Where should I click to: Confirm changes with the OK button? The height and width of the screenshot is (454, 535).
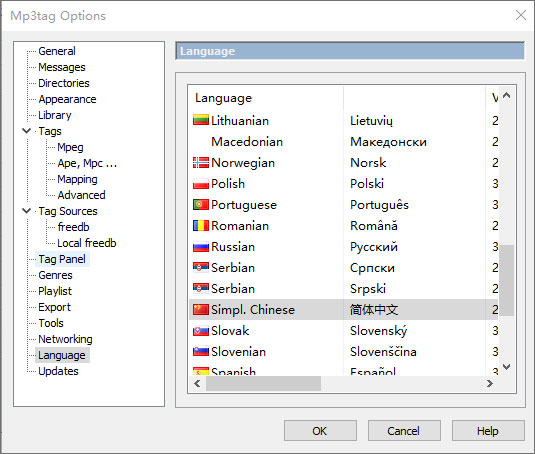(x=320, y=431)
